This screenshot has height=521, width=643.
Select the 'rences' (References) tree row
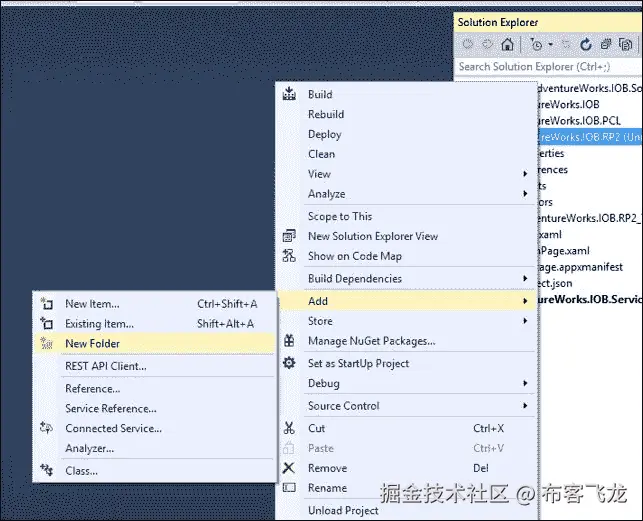553,169
